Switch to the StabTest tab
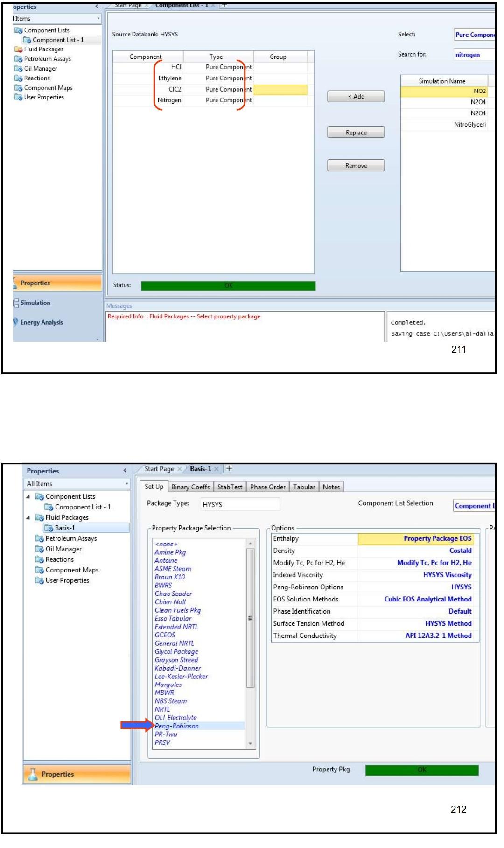 230,487
